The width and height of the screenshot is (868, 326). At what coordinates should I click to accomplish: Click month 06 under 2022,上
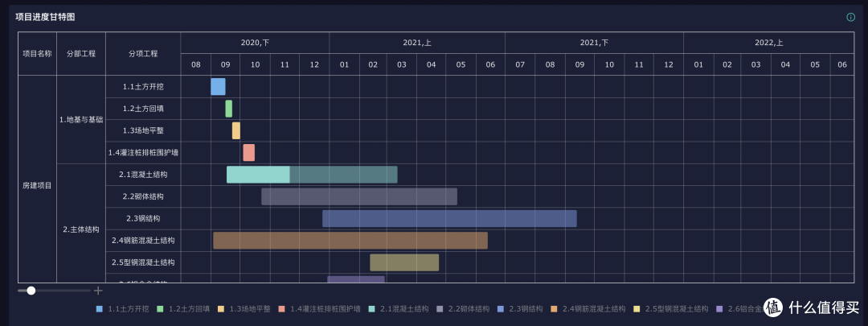point(842,65)
